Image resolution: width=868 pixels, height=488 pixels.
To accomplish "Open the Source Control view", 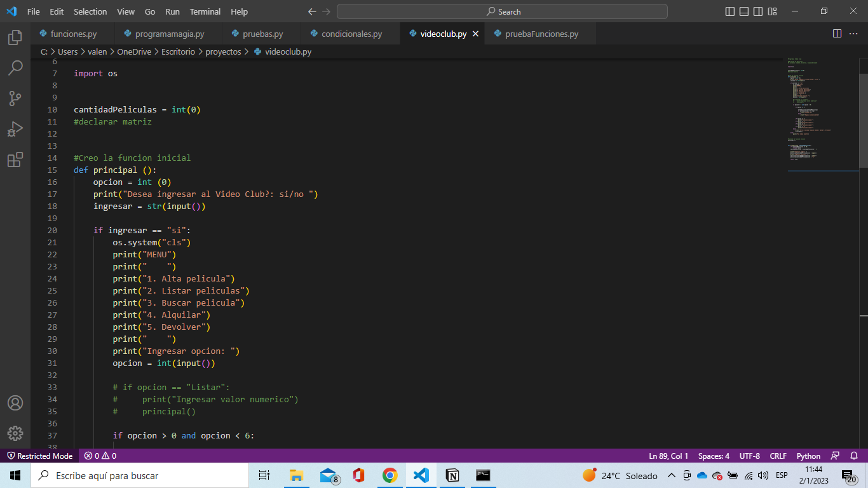I will pyautogui.click(x=15, y=98).
